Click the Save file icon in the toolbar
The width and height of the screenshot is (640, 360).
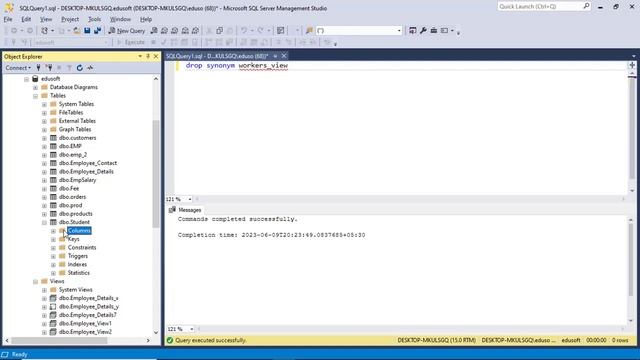coord(87,31)
